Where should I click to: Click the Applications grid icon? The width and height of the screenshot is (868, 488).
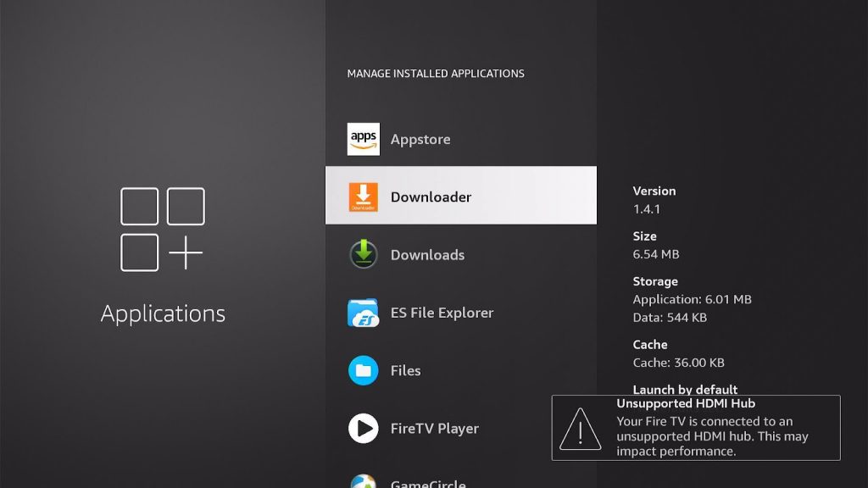coord(162,230)
